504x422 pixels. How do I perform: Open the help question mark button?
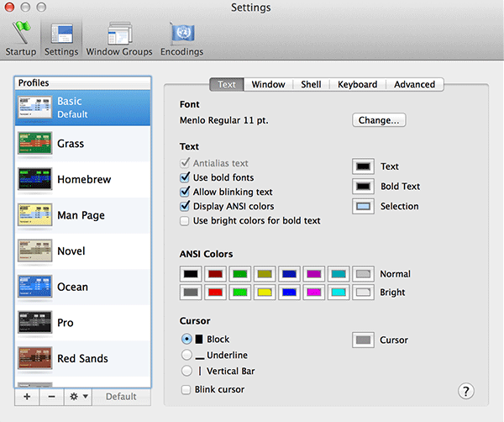[467, 391]
